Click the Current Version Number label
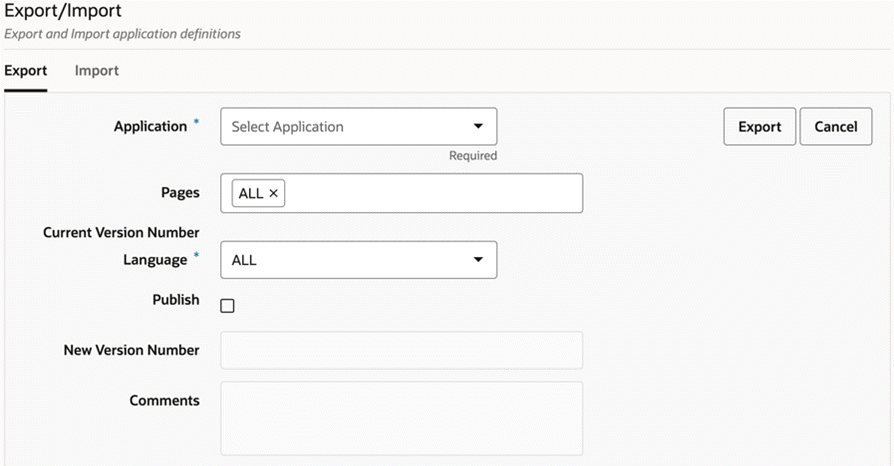 pyautogui.click(x=121, y=233)
